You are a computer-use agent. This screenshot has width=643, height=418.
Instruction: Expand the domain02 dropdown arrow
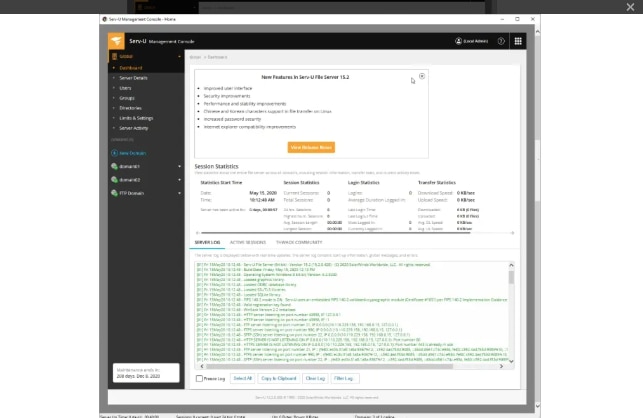coord(179,180)
